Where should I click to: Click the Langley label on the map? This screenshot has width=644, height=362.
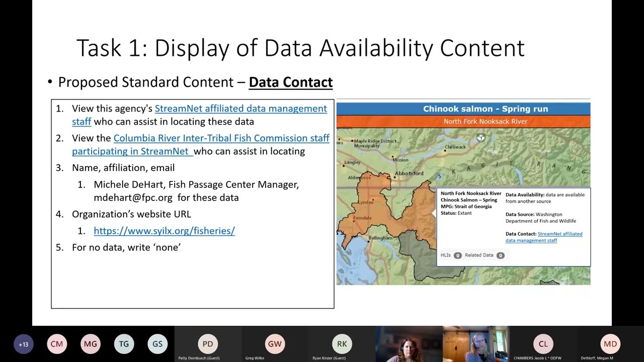click(x=352, y=162)
